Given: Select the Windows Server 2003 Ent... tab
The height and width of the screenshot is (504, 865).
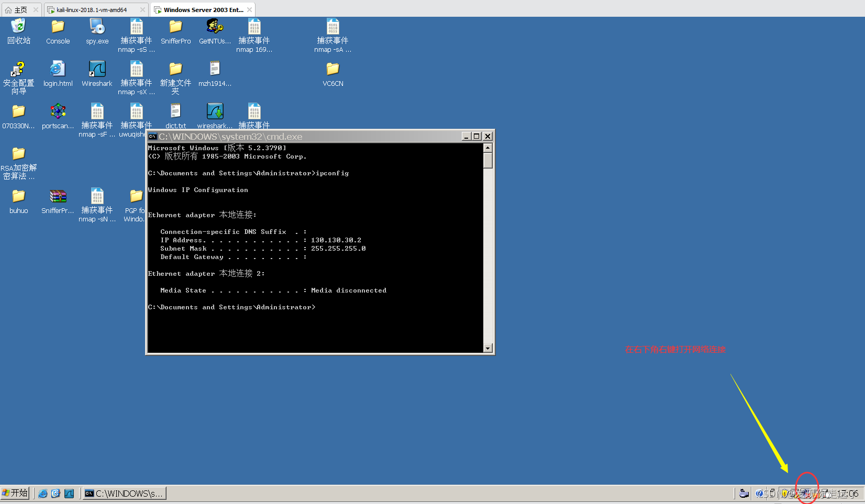Looking at the screenshot, I should (x=203, y=10).
